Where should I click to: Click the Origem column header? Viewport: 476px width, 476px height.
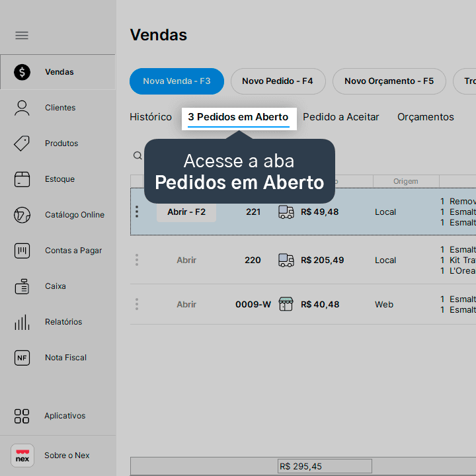[x=406, y=181]
